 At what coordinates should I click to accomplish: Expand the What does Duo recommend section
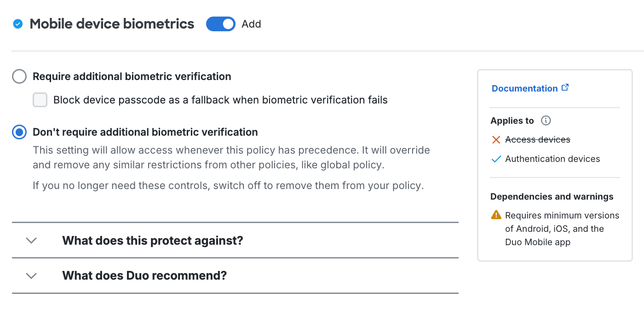(144, 276)
